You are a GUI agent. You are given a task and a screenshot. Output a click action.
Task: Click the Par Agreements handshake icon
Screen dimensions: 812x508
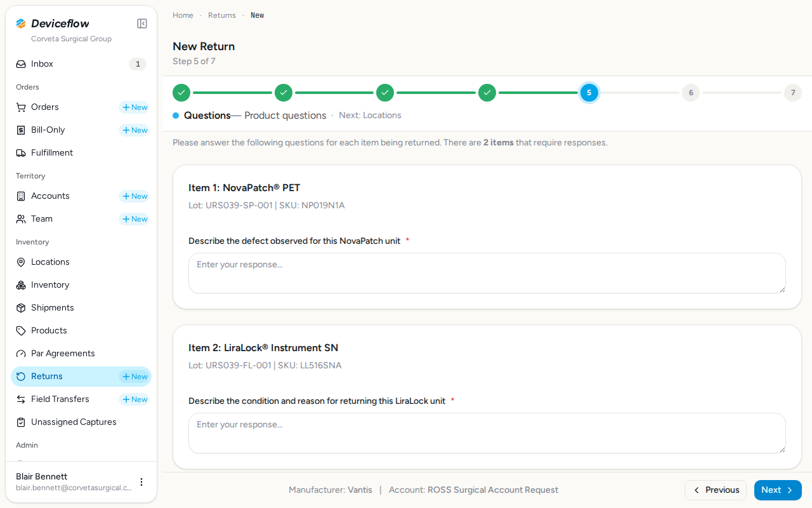[21, 354]
